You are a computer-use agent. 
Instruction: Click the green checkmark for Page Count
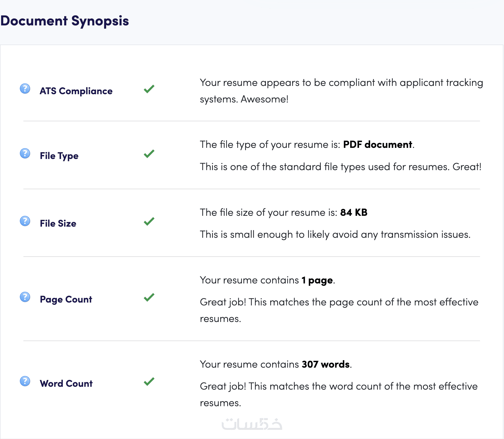[x=149, y=297]
